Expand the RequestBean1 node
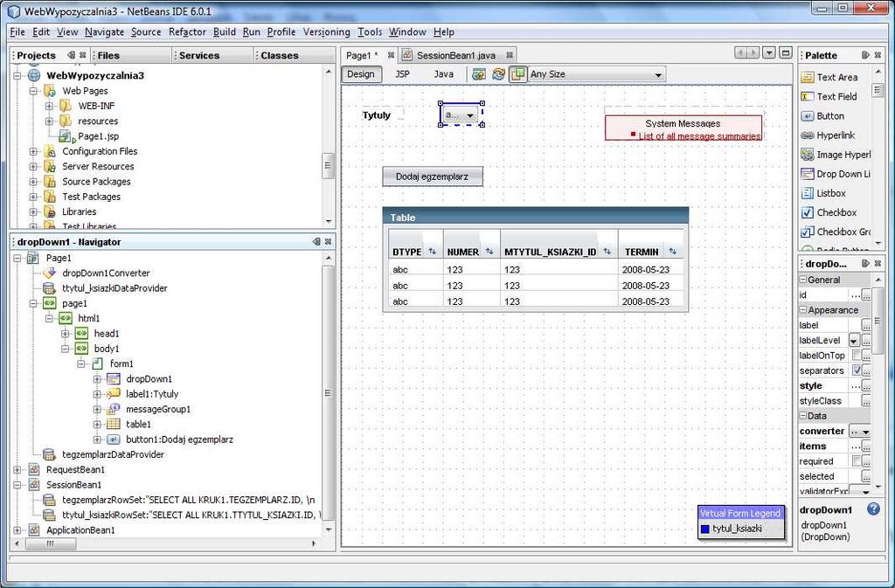Image resolution: width=895 pixels, height=588 pixels. click(17, 470)
